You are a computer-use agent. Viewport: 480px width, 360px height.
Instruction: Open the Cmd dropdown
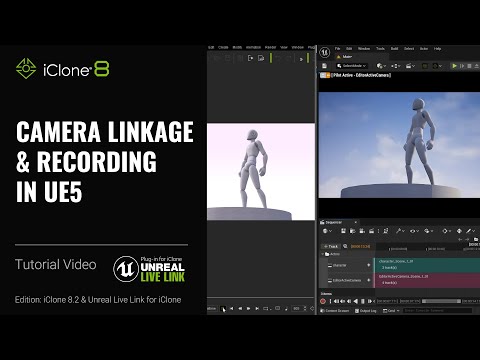[x=391, y=311]
